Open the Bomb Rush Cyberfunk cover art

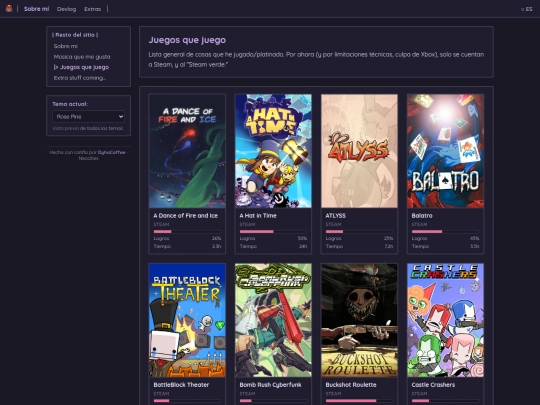273,320
